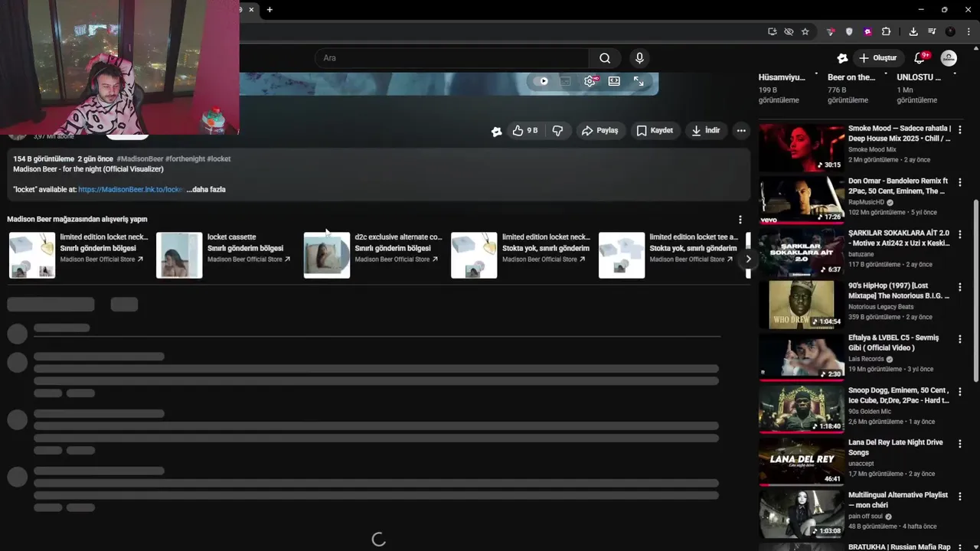Open MadisonBeer.lnk.to link in description
This screenshot has width=980, height=551.
(130, 189)
